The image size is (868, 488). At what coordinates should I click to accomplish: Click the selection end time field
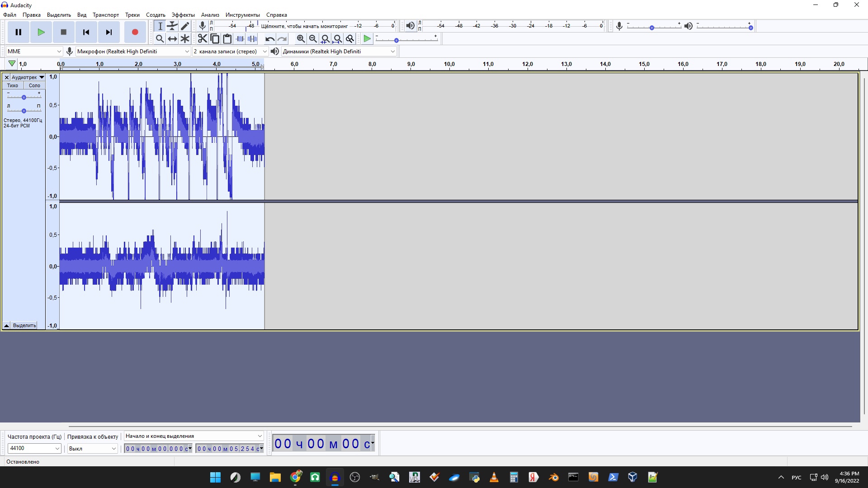click(x=229, y=449)
